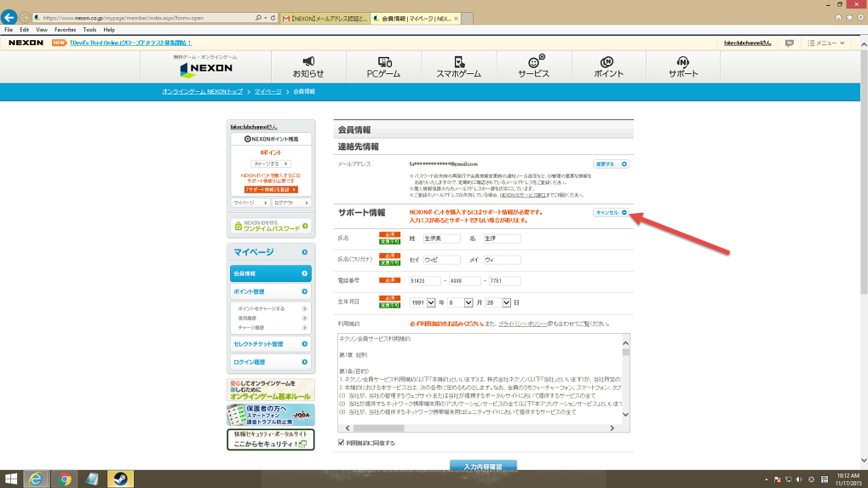Click the ワンタイムパスワード lock banner

tap(272, 226)
